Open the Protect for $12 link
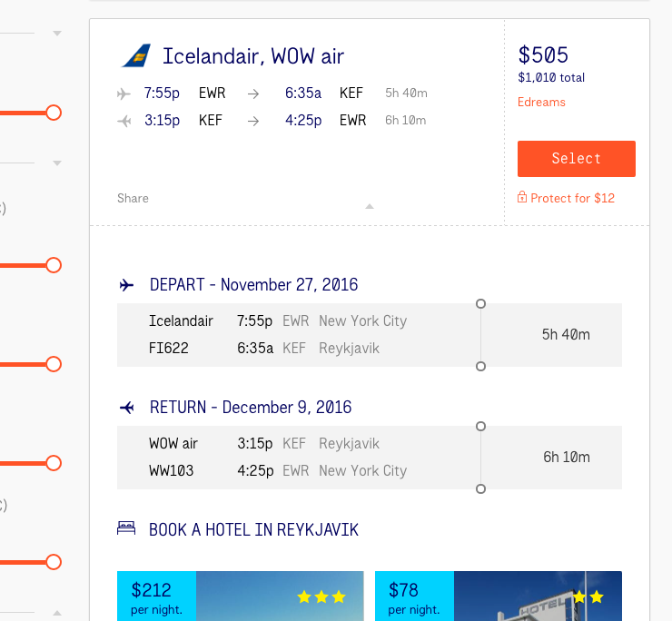Screen dimensions: 672x621 click(x=572, y=198)
